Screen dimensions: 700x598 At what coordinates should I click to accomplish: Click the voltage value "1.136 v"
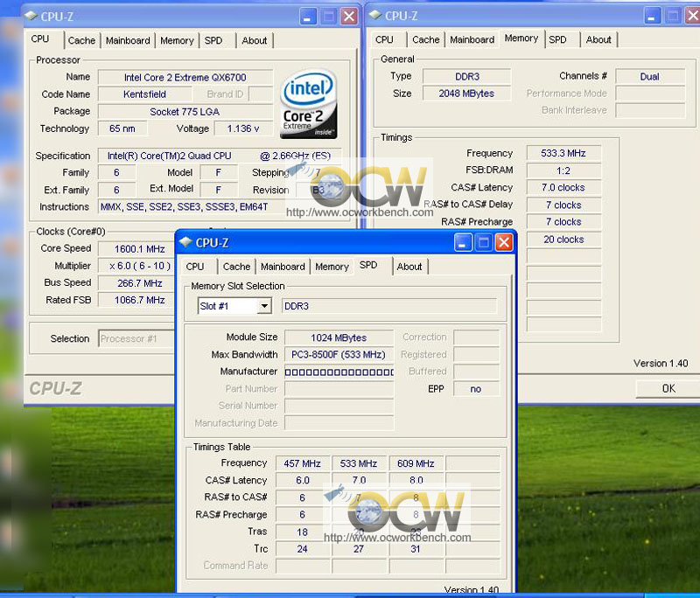[243, 129]
